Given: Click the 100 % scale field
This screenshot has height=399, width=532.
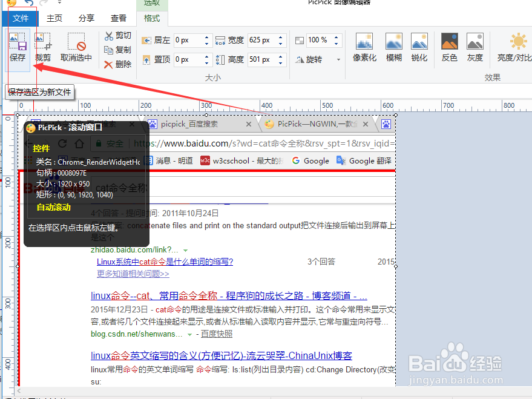Looking at the screenshot, I should click(320, 40).
